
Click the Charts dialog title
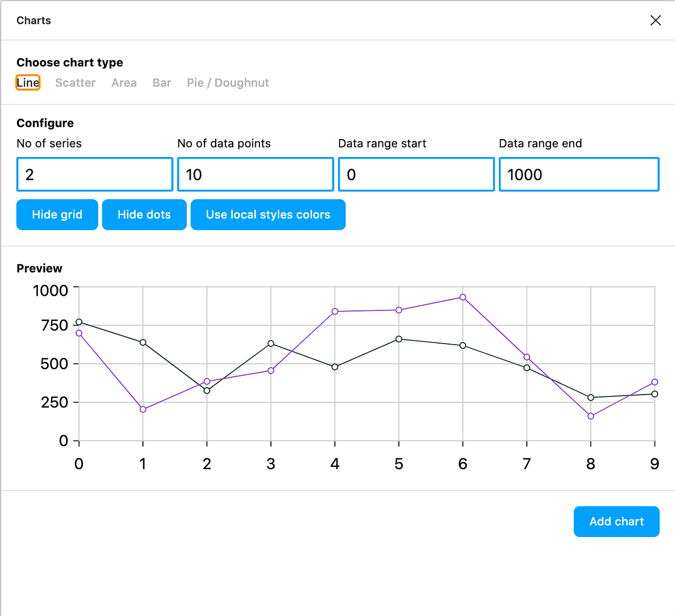(x=33, y=20)
